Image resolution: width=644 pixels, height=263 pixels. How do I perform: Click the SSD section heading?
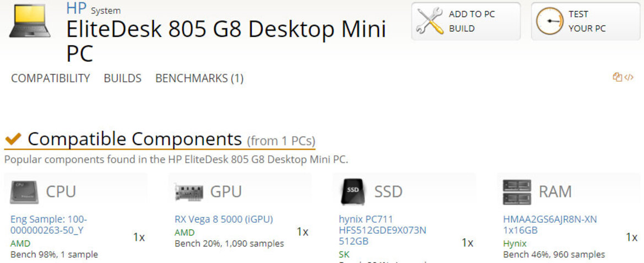388,191
